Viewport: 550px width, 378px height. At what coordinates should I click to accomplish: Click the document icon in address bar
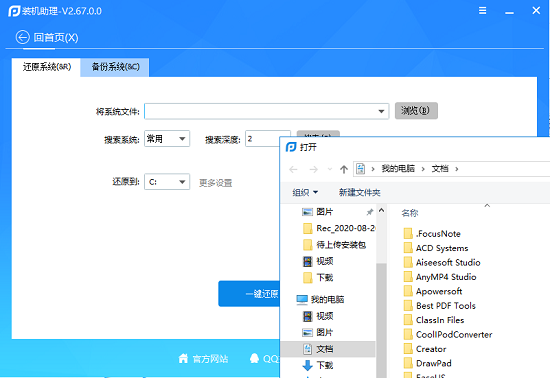(x=360, y=169)
